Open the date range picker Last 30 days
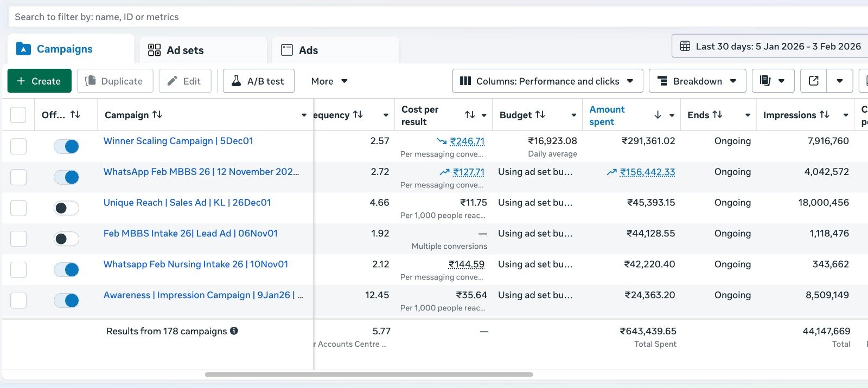This screenshot has width=868, height=388. [x=770, y=46]
